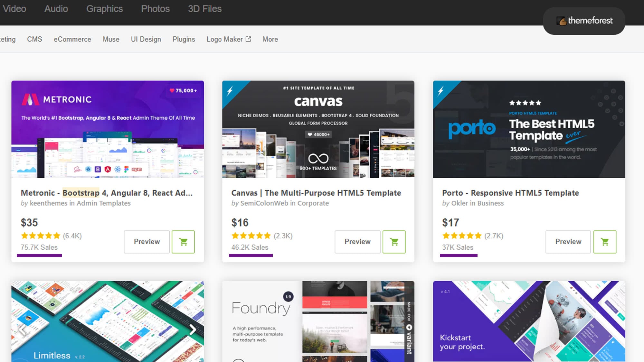Viewport: 644px width, 362px height.
Task: Click the Porto star rating
Action: click(462, 236)
